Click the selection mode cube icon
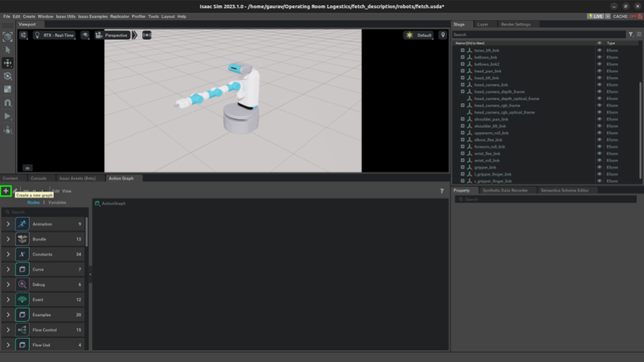Screen dimensions: 644x362 [x=8, y=36]
